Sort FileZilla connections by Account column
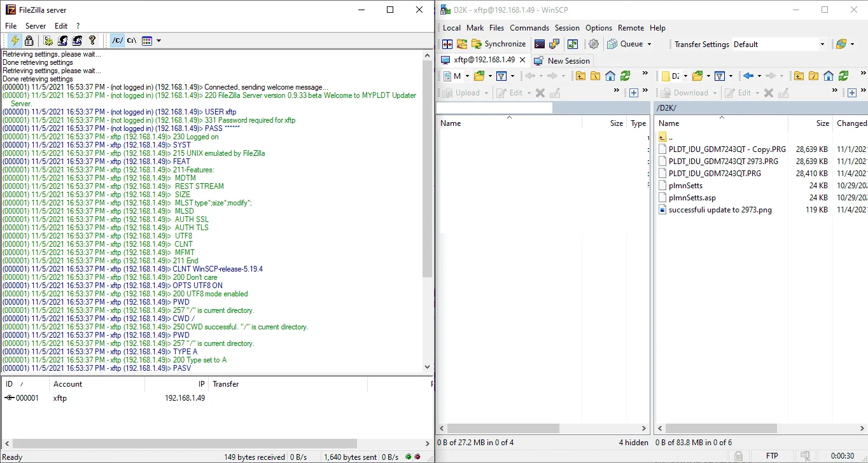The height and width of the screenshot is (463, 868). 97,384
